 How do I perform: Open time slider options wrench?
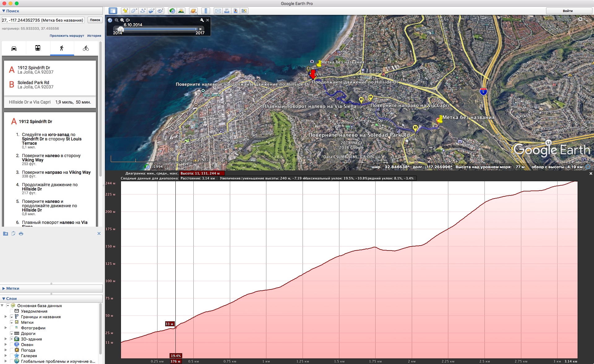(202, 20)
